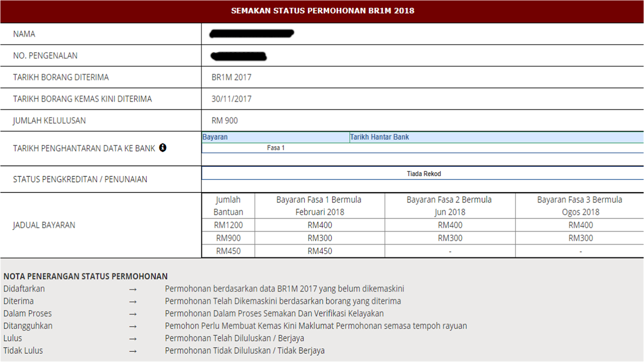
Task: Click TARIKH BORANG KEMAS KINI DITERIMA label
Action: click(x=83, y=99)
